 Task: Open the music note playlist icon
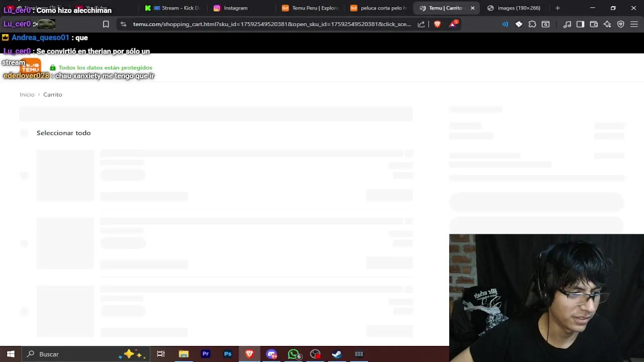pyautogui.click(x=567, y=24)
